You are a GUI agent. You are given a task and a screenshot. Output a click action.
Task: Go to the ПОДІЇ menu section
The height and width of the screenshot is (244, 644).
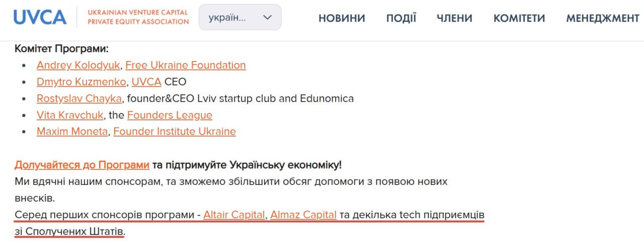point(401,18)
